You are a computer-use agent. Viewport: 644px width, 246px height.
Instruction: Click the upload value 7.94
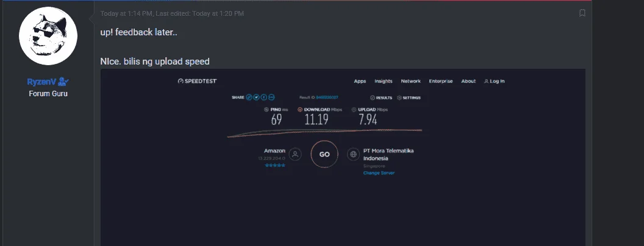click(x=368, y=120)
